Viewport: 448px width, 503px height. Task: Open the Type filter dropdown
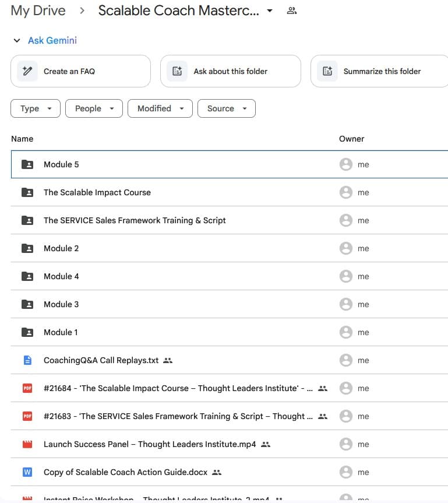tap(35, 108)
